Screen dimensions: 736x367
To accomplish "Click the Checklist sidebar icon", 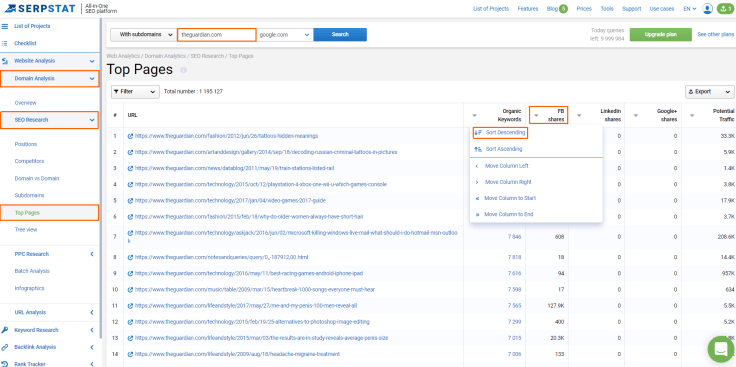I will coord(5,43).
